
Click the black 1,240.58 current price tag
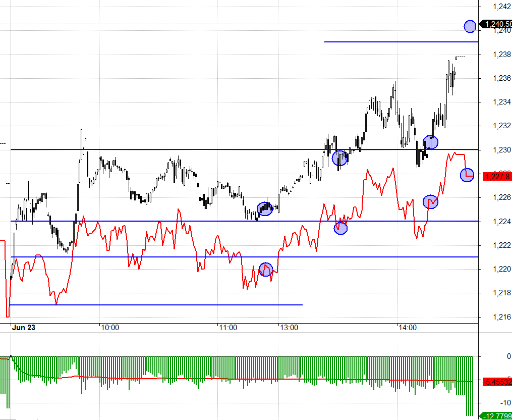coord(497,24)
